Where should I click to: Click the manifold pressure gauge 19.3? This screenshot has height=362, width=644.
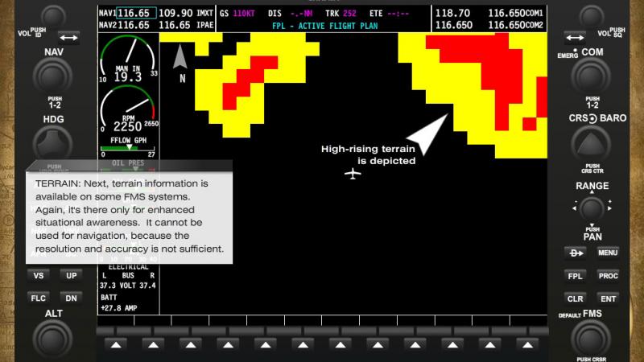[128, 60]
